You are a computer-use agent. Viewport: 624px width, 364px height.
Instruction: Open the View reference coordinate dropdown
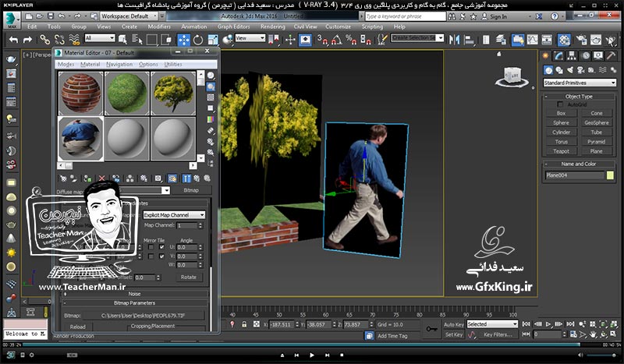[x=250, y=38]
